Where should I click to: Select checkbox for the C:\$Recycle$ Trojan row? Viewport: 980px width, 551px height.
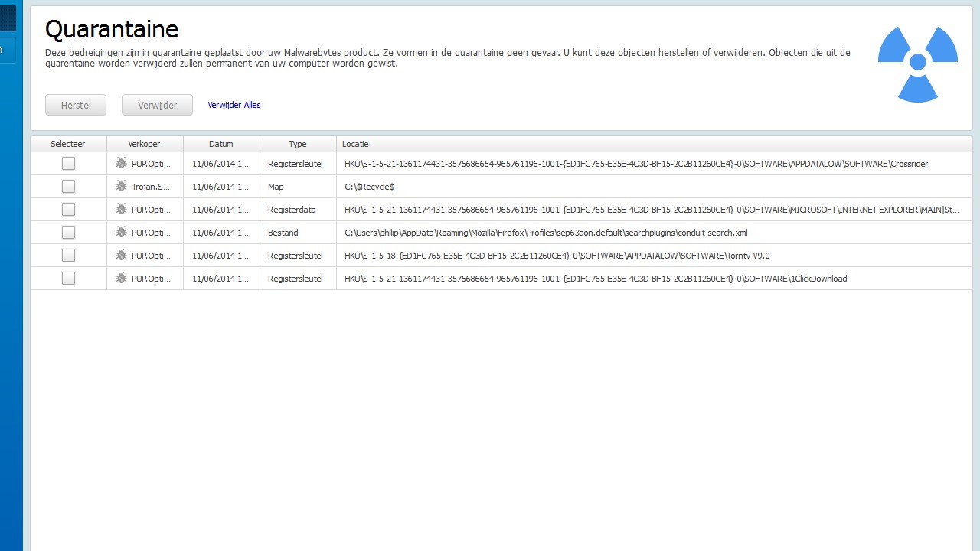(68, 186)
